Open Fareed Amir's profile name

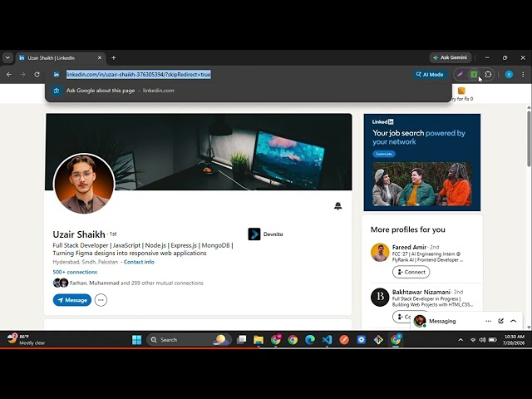point(409,247)
